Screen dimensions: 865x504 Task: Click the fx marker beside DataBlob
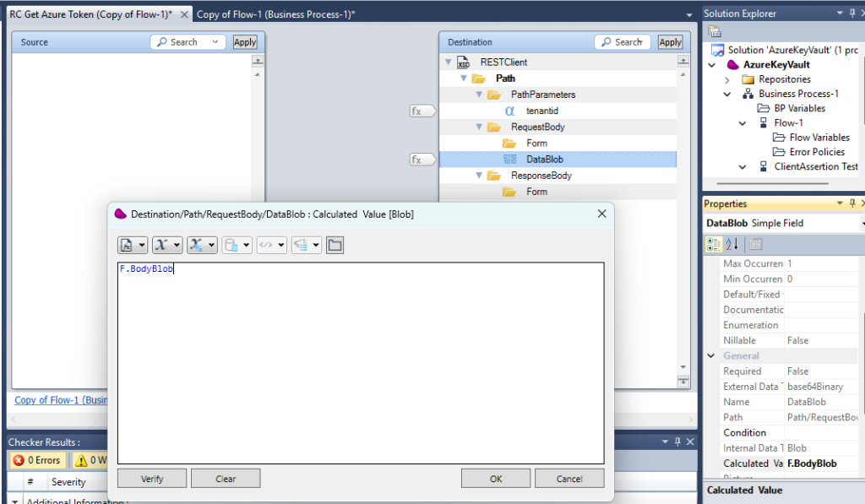click(421, 160)
